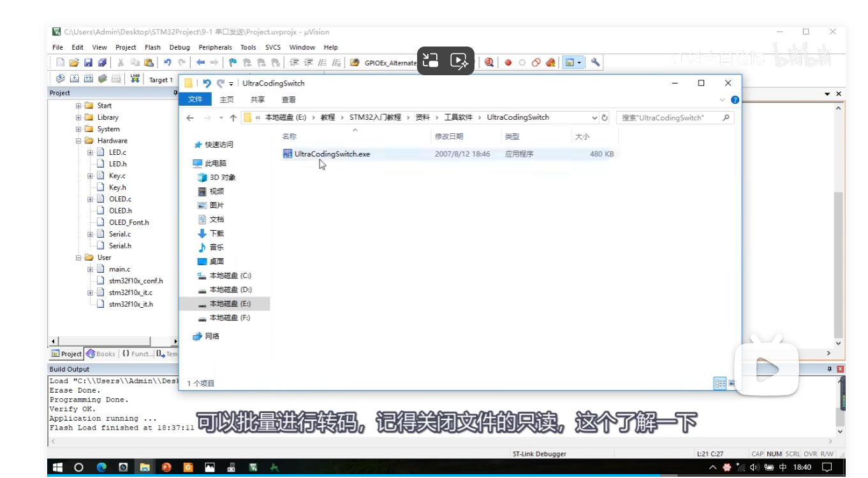Click the Open file icon in µVision

74,62
